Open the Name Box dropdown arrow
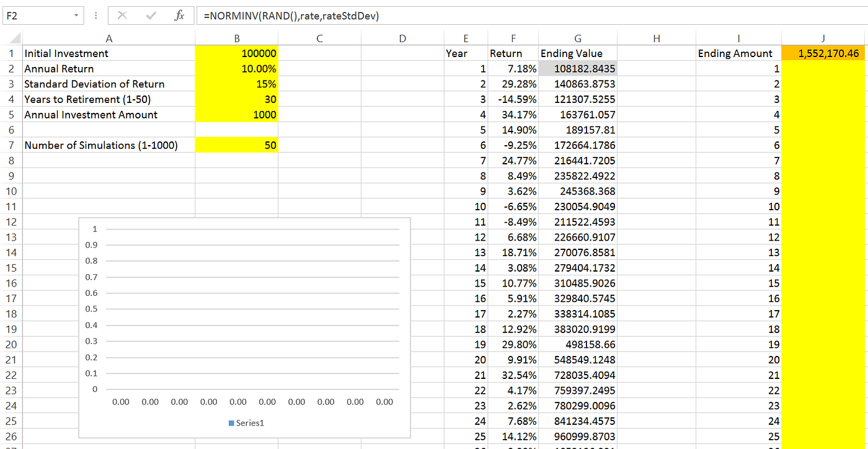The image size is (868, 449). [77, 16]
